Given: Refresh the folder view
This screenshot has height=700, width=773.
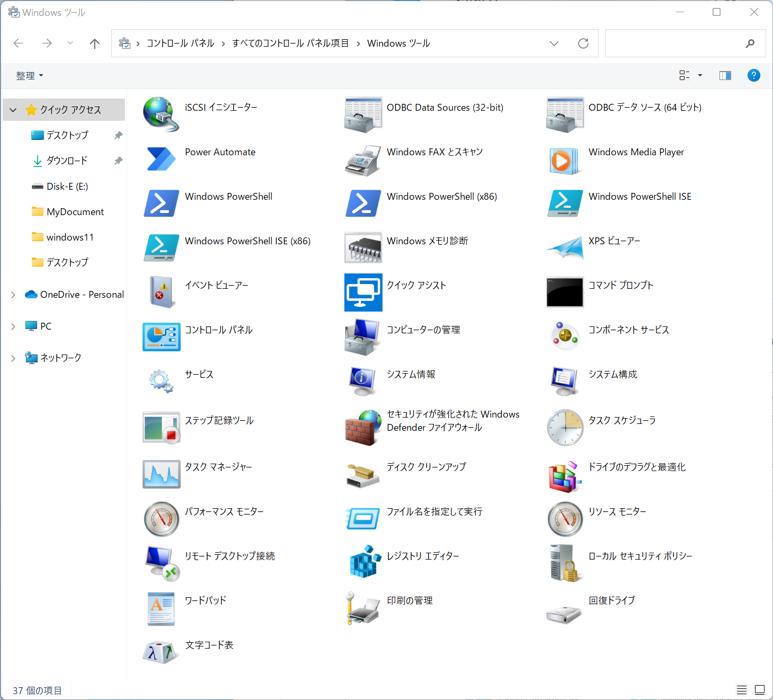Looking at the screenshot, I should click(583, 43).
